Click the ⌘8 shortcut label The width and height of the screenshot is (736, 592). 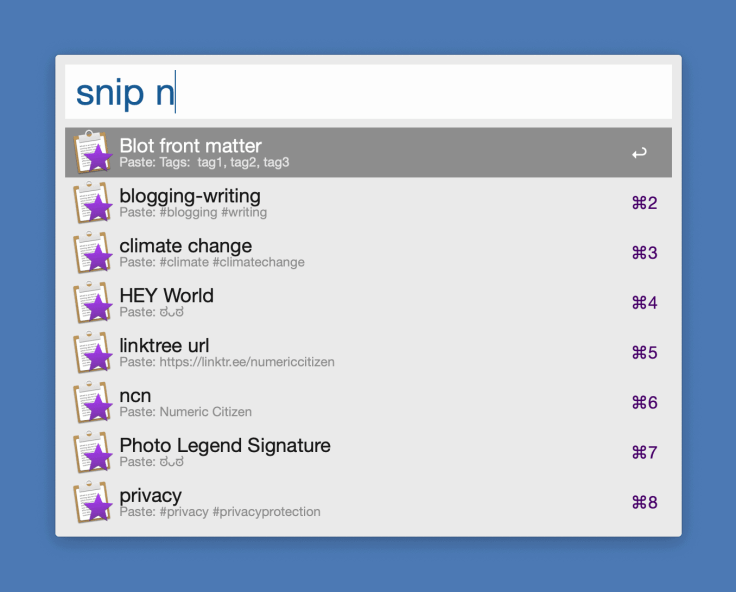[x=644, y=502]
